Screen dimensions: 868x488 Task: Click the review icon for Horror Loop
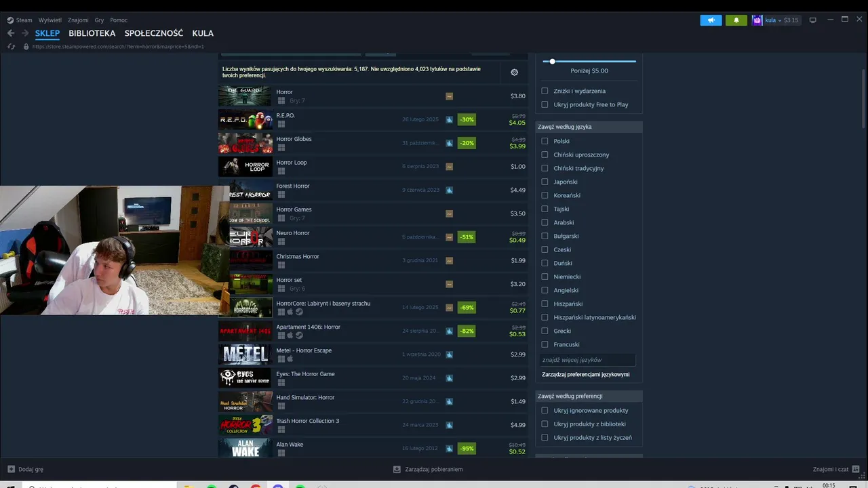(x=449, y=167)
